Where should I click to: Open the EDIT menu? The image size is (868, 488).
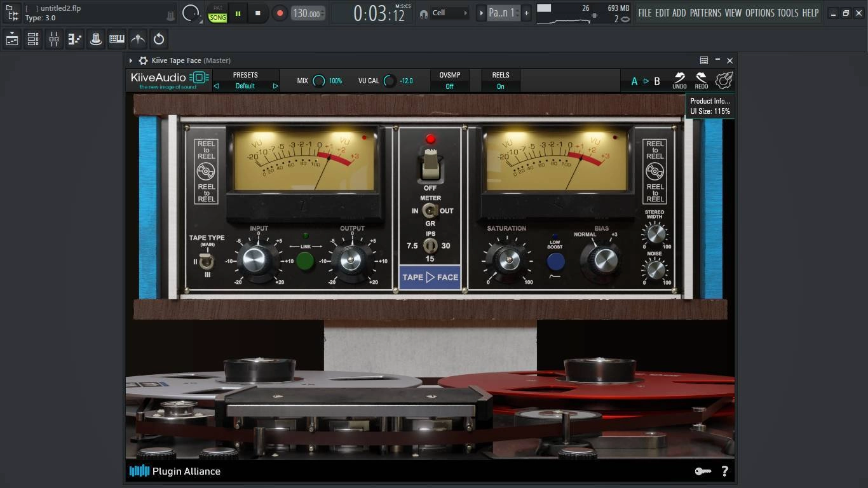[662, 13]
